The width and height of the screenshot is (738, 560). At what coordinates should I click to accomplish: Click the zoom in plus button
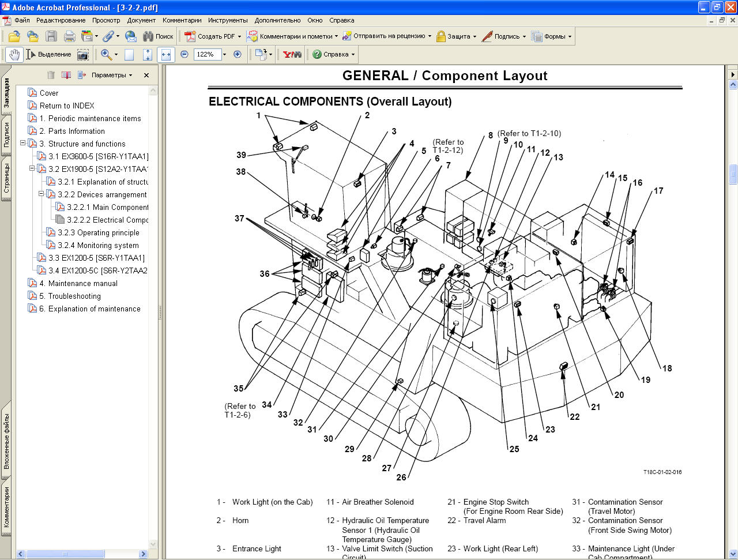pos(237,54)
